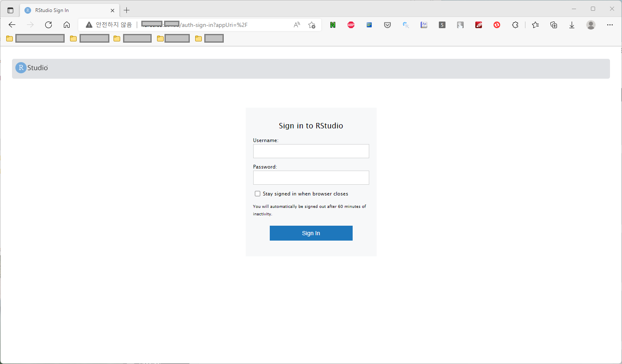Open the red circular sync extension
The height and width of the screenshot is (364, 622).
[x=497, y=25]
